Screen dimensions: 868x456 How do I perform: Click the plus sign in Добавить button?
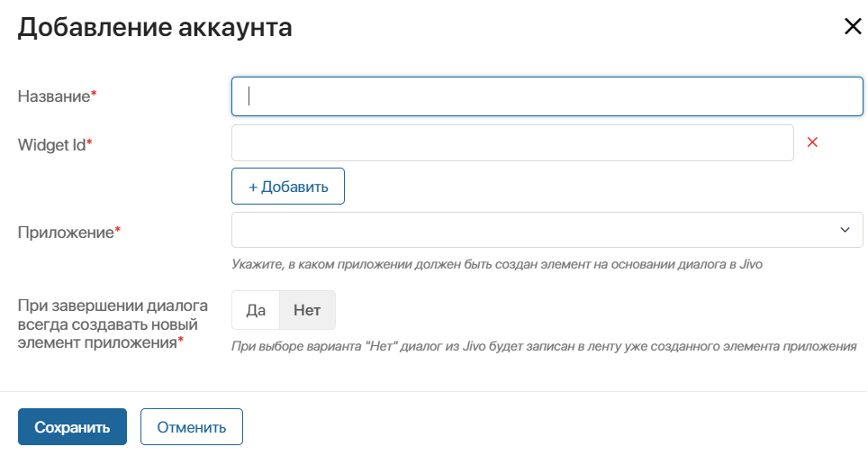click(x=252, y=187)
